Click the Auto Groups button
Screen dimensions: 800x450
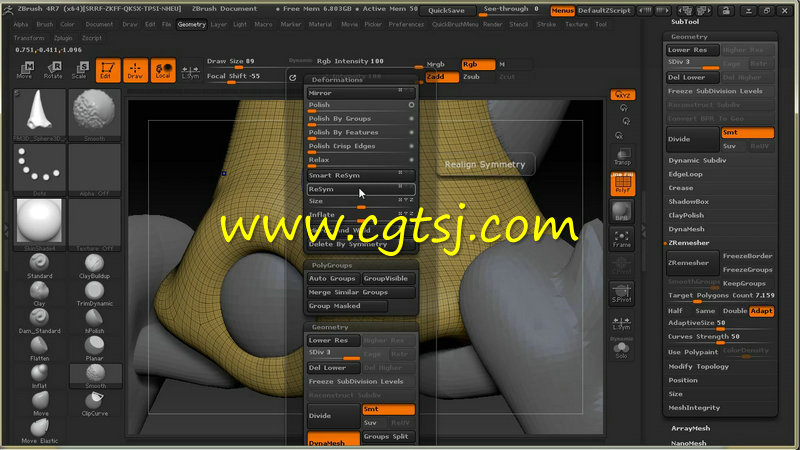pyautogui.click(x=333, y=279)
